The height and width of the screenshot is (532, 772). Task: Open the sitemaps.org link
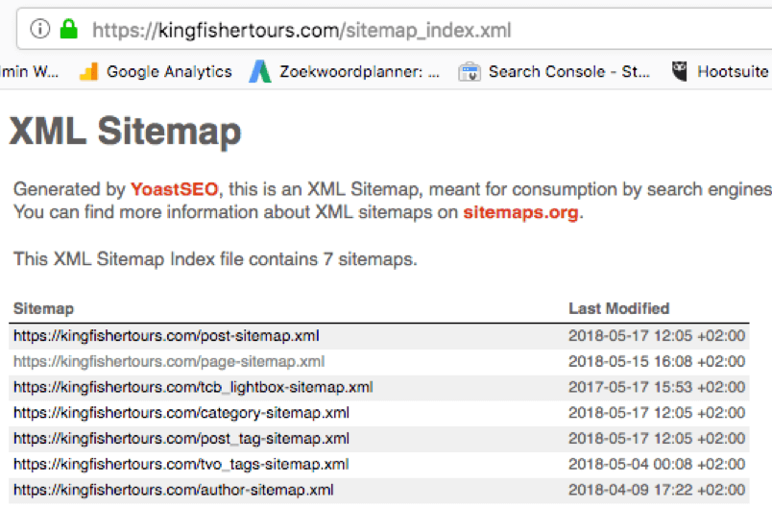coord(520,212)
